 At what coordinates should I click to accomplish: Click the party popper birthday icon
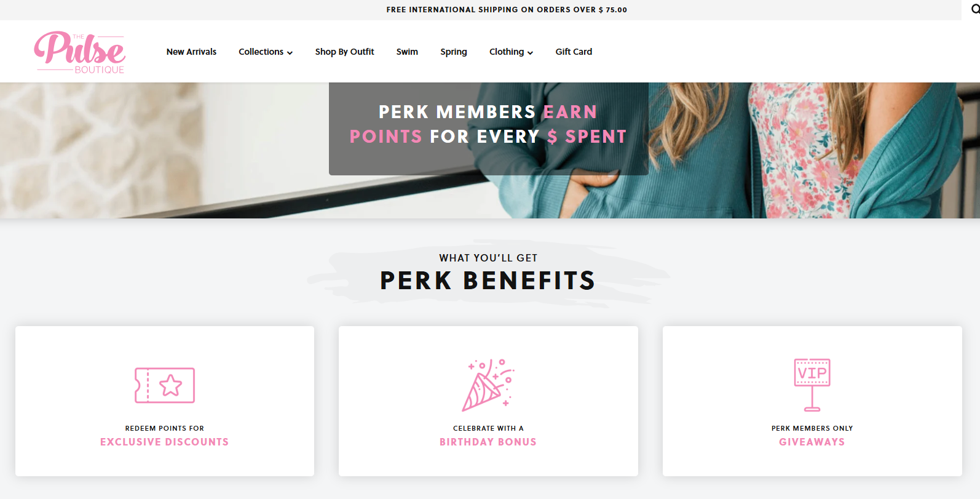(x=488, y=385)
